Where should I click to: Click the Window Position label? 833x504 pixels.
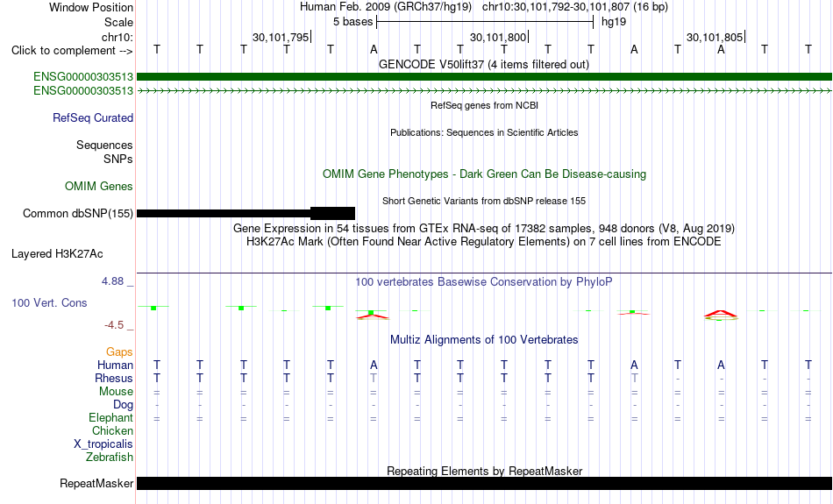click(x=91, y=7)
